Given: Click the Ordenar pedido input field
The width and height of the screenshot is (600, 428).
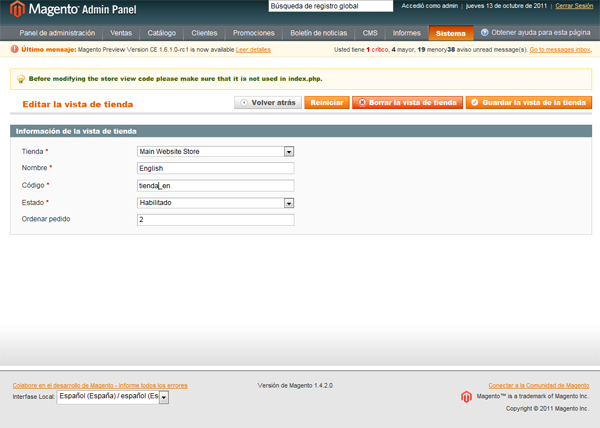Looking at the screenshot, I should point(215,220).
